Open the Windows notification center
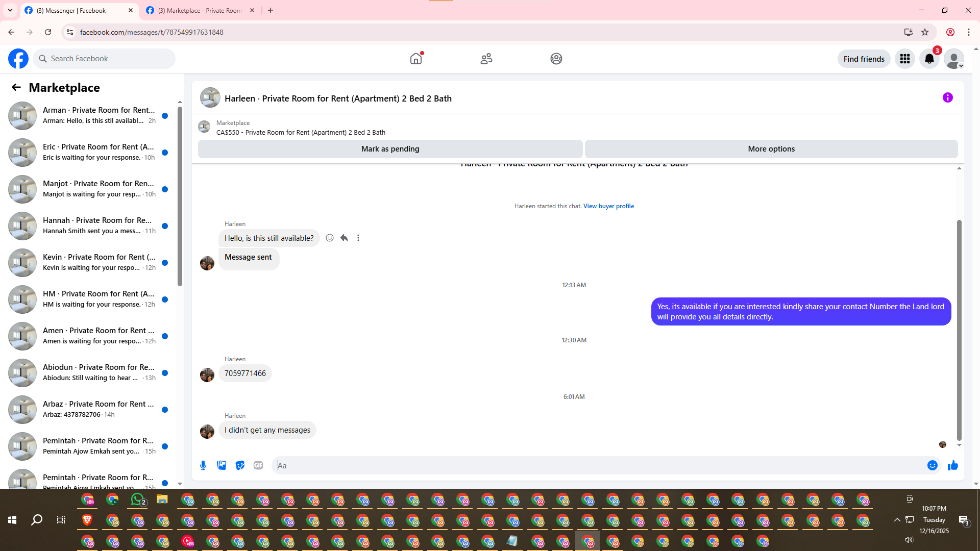980x551 pixels. 964,520
